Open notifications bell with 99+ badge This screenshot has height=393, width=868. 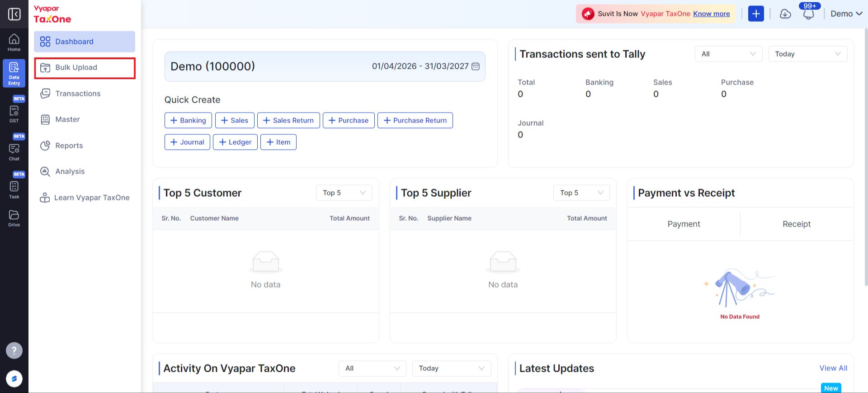[x=809, y=14]
